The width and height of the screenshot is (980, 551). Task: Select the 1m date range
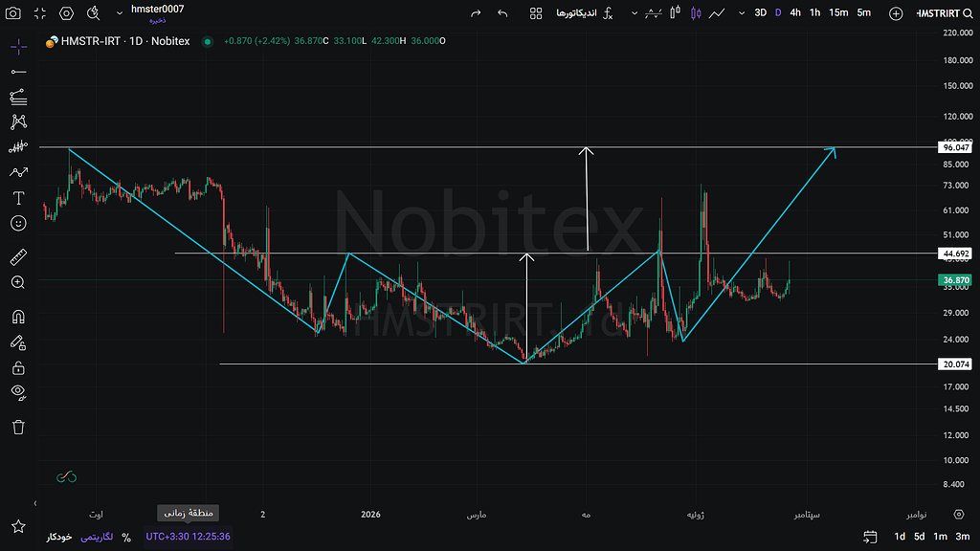coord(940,537)
